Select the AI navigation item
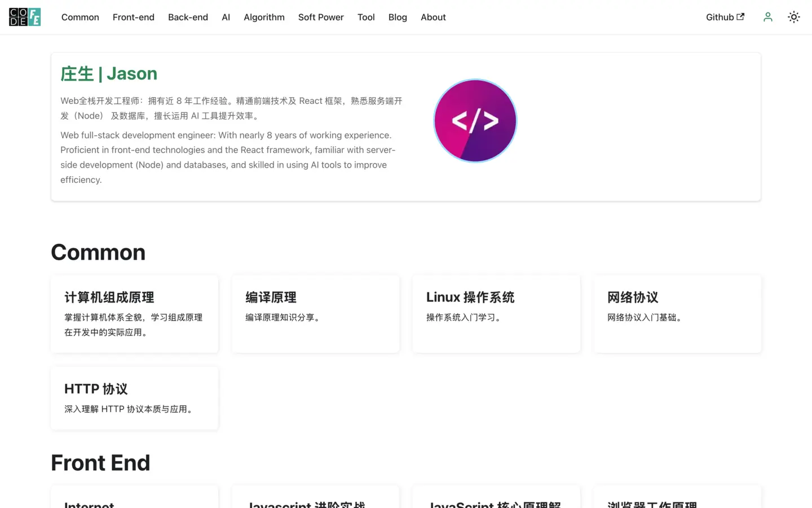The width and height of the screenshot is (812, 508). click(x=226, y=17)
